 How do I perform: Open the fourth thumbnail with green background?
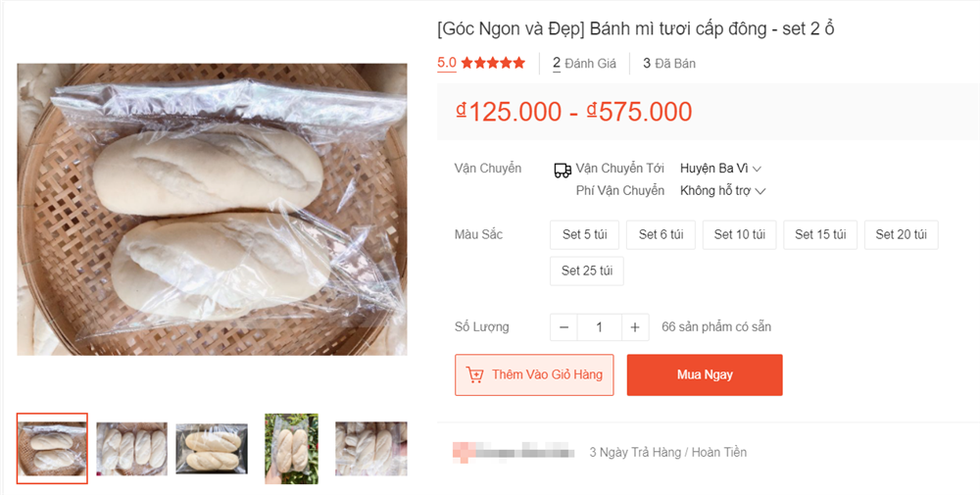coord(291,448)
